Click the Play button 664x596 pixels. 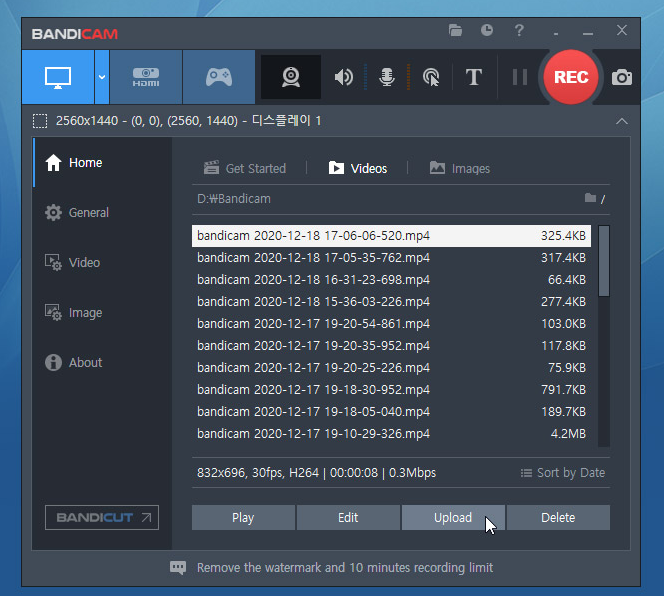(243, 517)
